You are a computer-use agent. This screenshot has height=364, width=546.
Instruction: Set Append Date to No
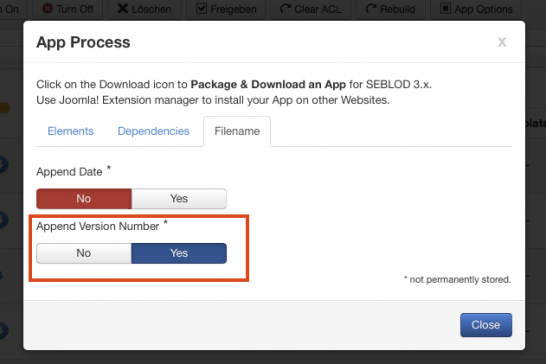(x=84, y=199)
